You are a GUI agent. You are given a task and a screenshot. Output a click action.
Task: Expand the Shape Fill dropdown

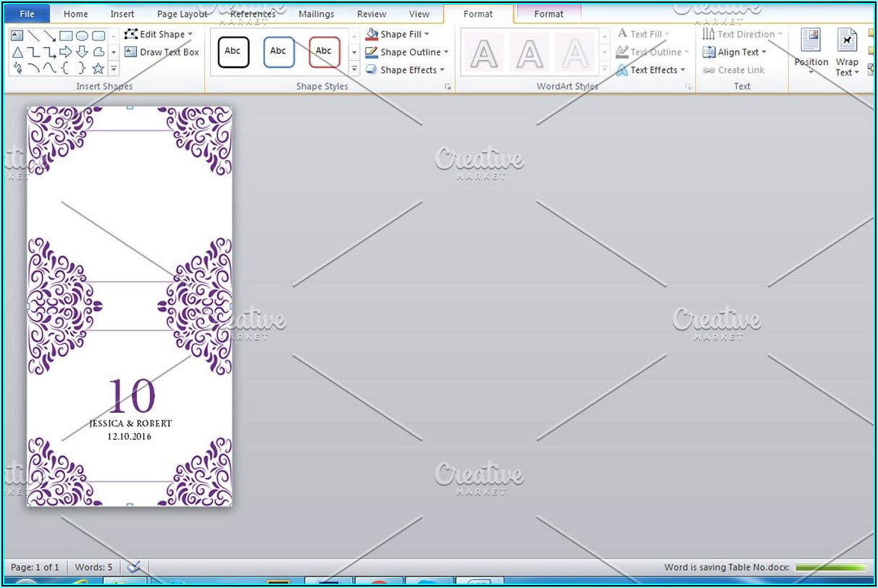pyautogui.click(x=427, y=34)
